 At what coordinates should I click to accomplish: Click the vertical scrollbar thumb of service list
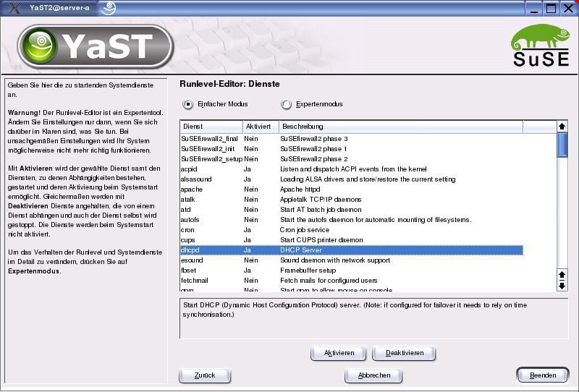click(x=562, y=145)
